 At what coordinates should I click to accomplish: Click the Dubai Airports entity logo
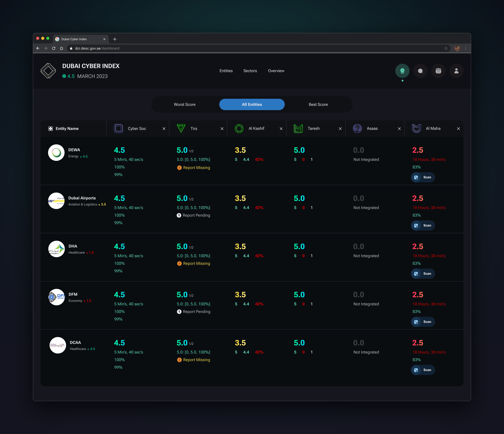pyautogui.click(x=56, y=201)
